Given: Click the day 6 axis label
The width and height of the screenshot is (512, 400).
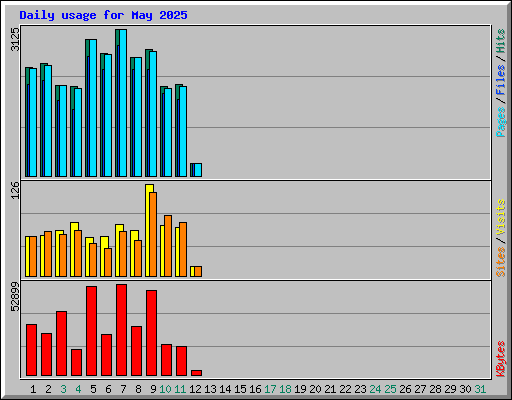Looking at the screenshot, I should coord(108,389).
